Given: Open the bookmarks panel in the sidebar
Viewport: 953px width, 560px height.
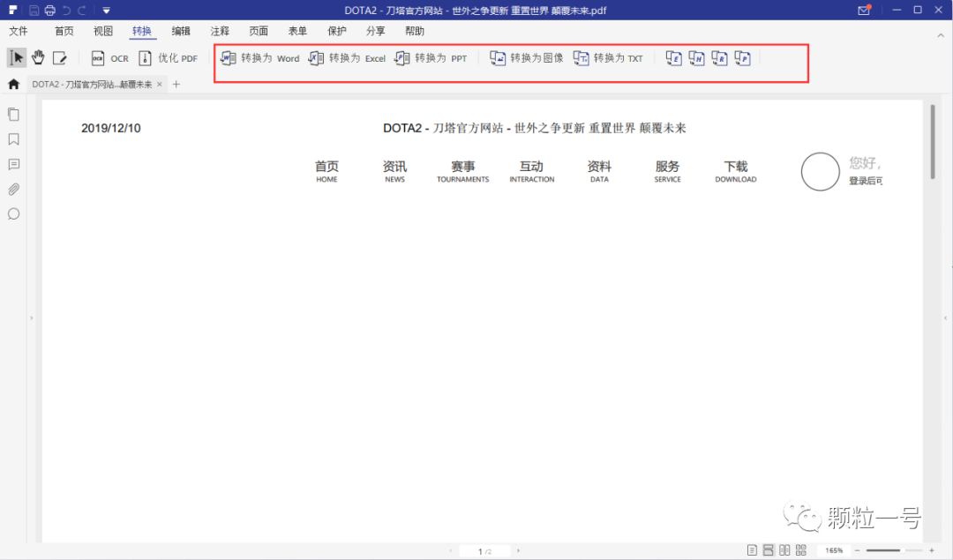Looking at the screenshot, I should click(x=12, y=138).
